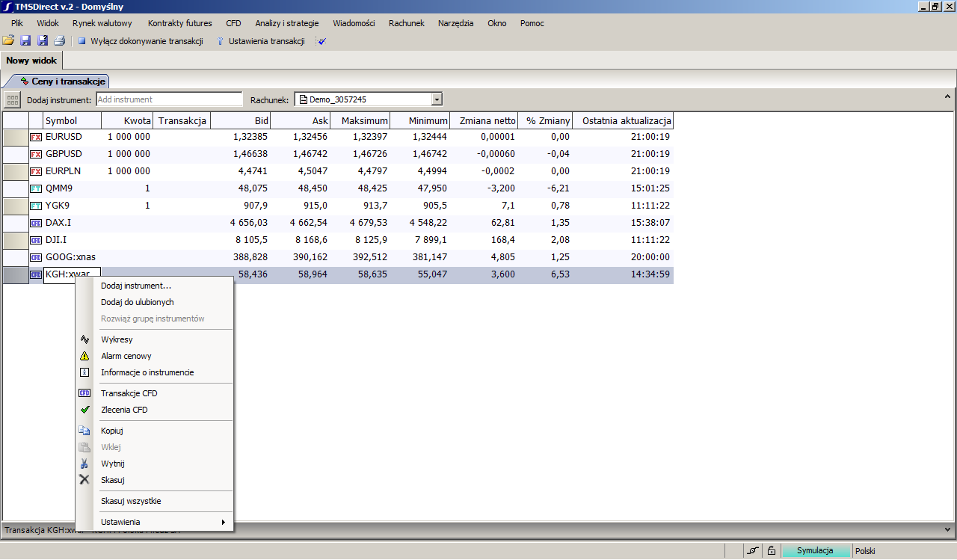Click the Symulacja status indicator

point(815,551)
